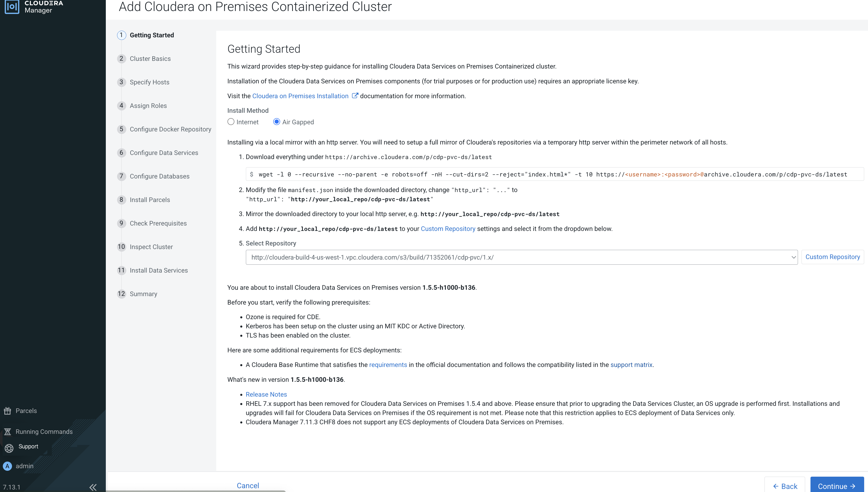The height and width of the screenshot is (492, 868).
Task: Click the Back button
Action: pos(785,486)
